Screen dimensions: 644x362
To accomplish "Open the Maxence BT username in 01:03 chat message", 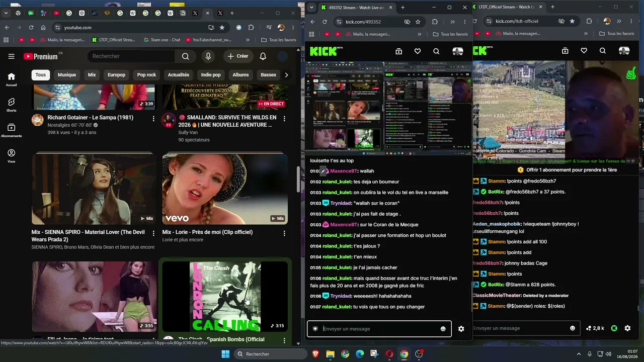I will click(x=344, y=225).
